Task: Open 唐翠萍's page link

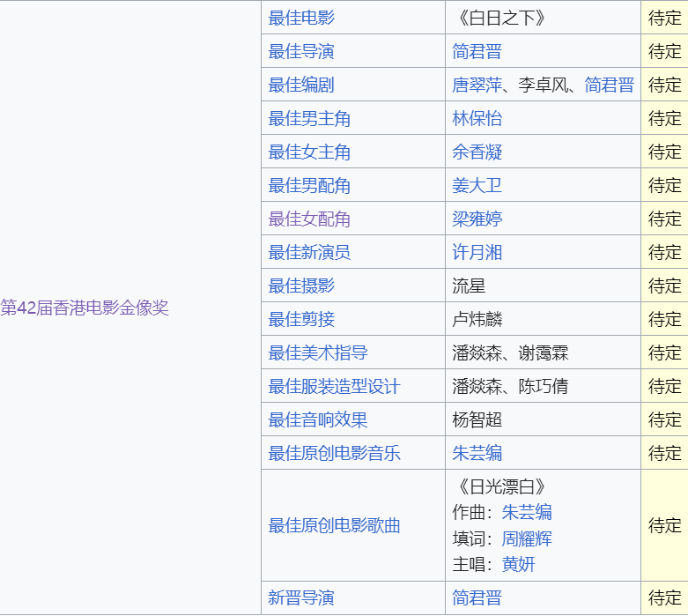Action: pyautogui.click(x=477, y=85)
